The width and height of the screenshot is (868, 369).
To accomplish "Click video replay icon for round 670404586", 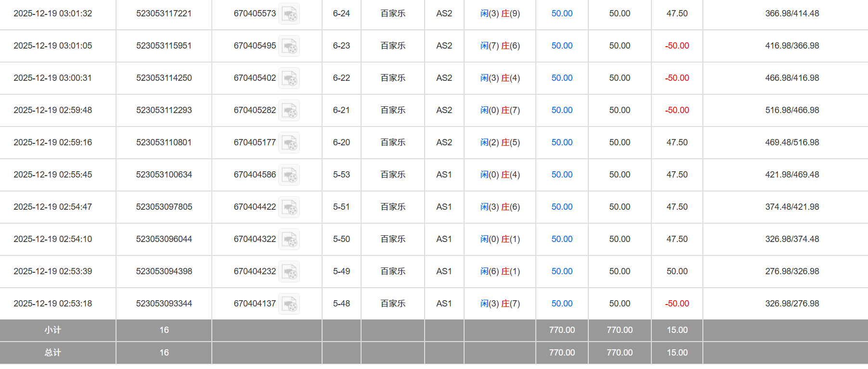I will (x=289, y=175).
